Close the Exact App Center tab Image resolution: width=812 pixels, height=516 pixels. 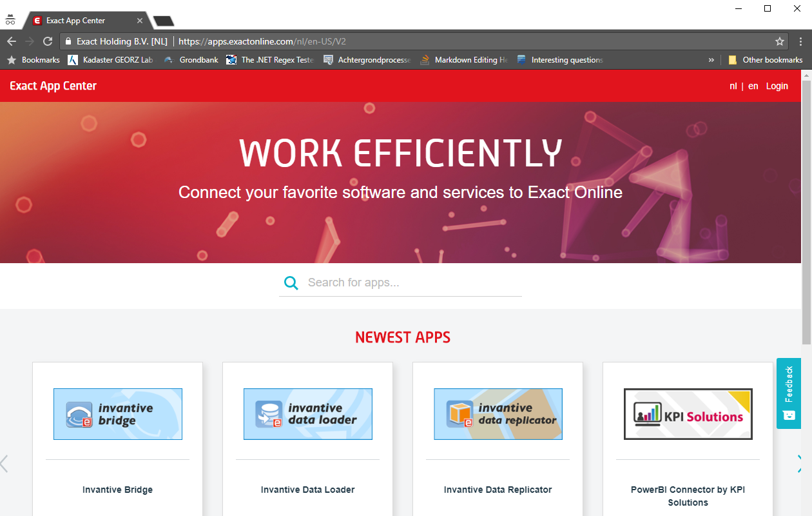tap(140, 21)
